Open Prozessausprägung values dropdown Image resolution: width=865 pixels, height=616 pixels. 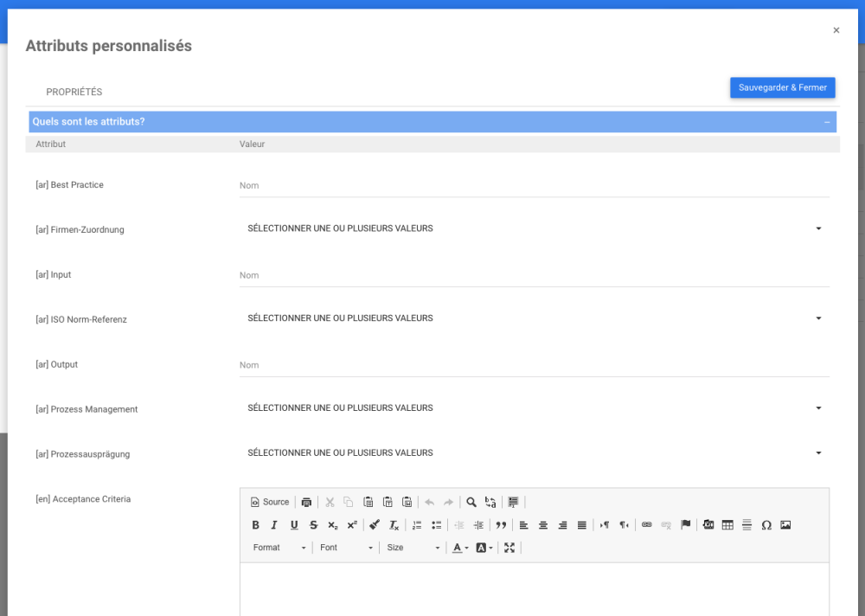pyautogui.click(x=534, y=453)
